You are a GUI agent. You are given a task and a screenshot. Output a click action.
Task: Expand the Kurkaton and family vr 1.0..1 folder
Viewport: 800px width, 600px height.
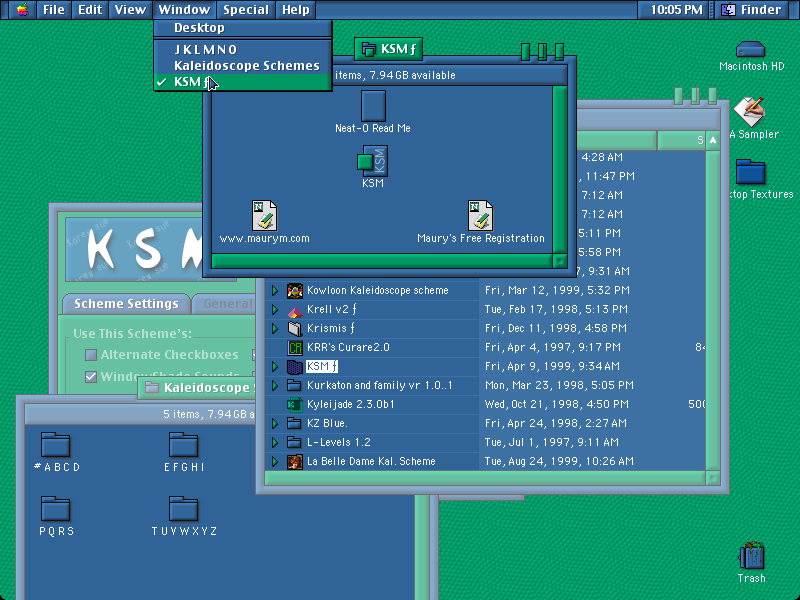(x=274, y=385)
